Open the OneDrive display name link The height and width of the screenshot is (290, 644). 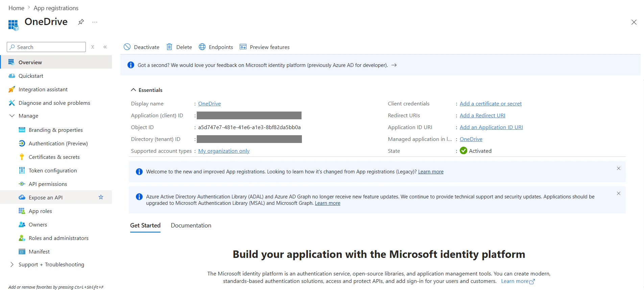click(x=210, y=104)
